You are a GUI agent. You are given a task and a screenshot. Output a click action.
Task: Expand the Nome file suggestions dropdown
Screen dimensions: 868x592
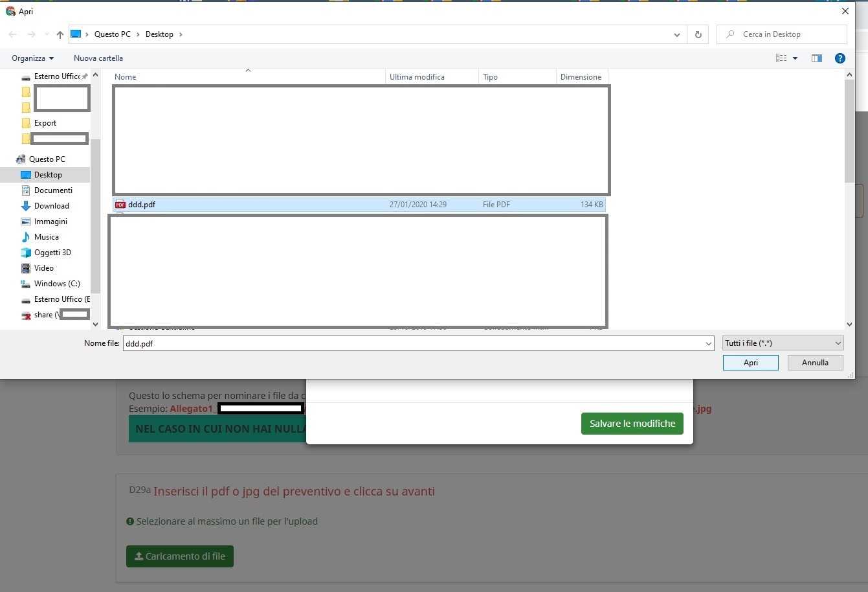(x=709, y=344)
